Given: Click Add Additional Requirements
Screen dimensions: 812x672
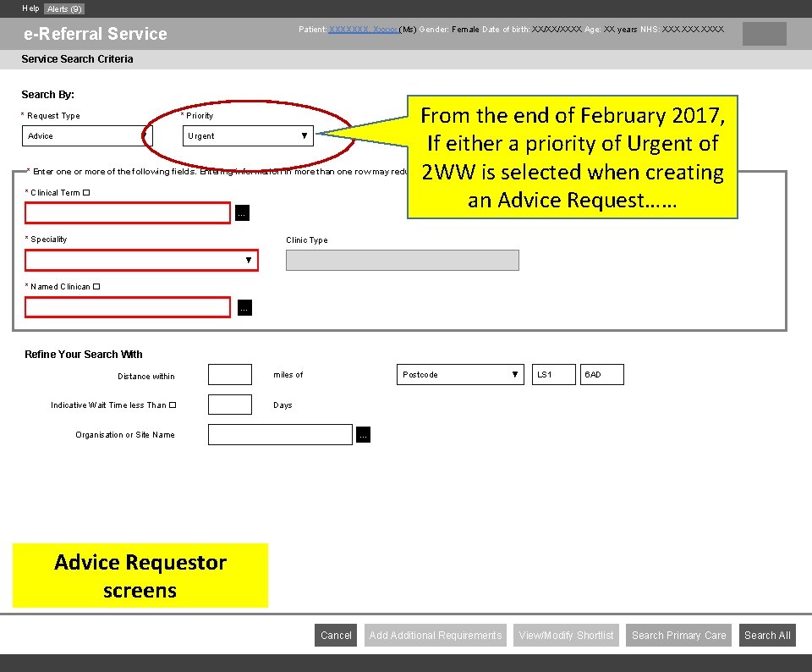Looking at the screenshot, I should [x=435, y=635].
